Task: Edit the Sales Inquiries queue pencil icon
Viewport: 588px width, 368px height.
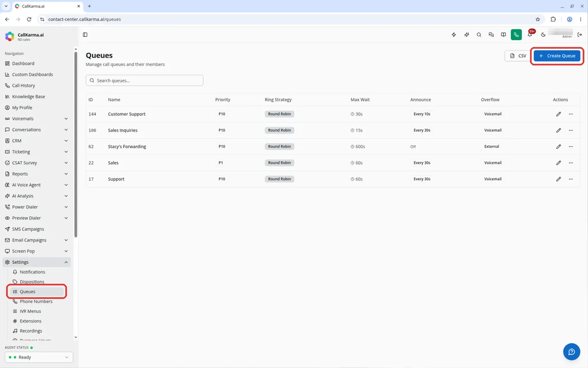Action: pos(559,130)
